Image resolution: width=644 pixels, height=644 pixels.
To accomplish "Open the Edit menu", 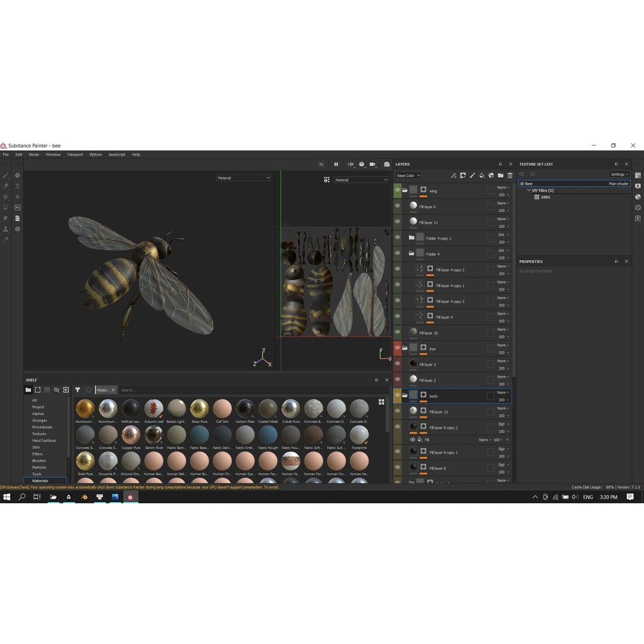I will point(19,154).
